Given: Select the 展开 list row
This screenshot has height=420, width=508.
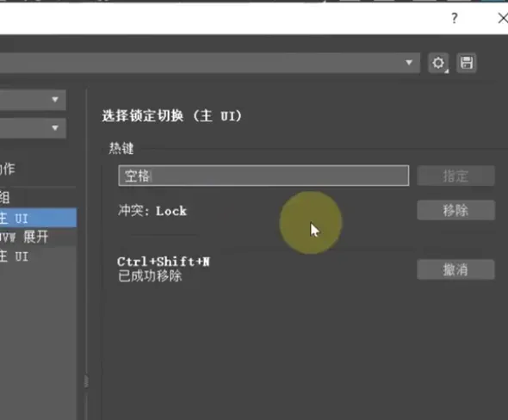Looking at the screenshot, I should 38,237.
